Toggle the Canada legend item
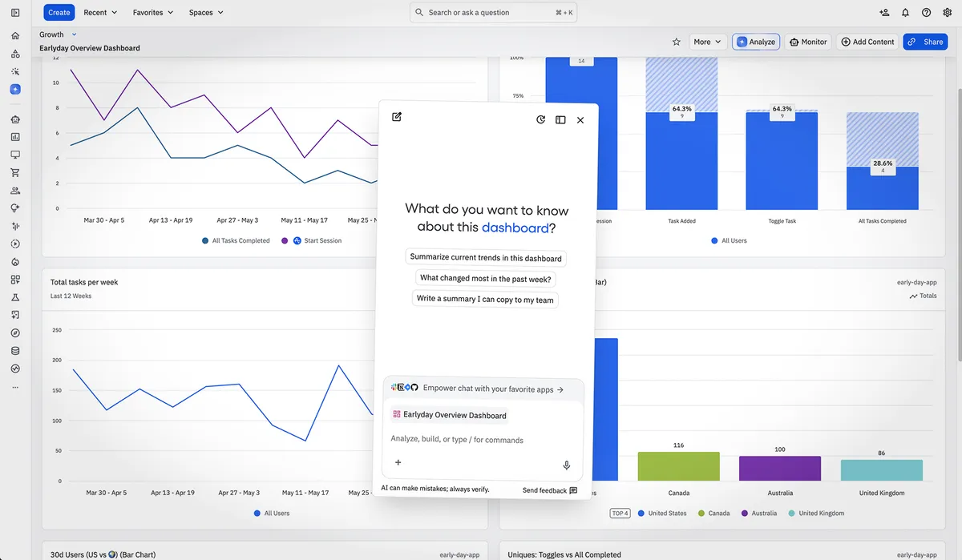Screen dimensions: 962x560 click(x=713, y=513)
